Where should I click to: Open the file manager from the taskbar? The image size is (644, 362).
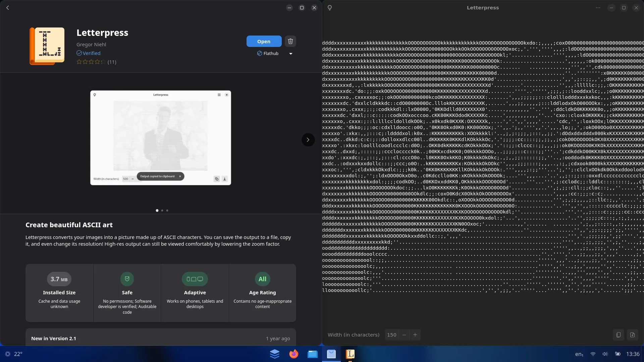point(312,354)
